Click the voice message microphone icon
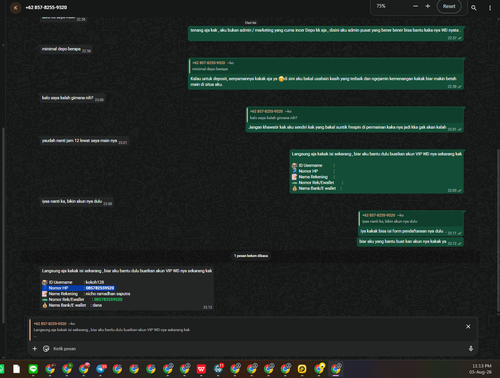 coord(471,349)
